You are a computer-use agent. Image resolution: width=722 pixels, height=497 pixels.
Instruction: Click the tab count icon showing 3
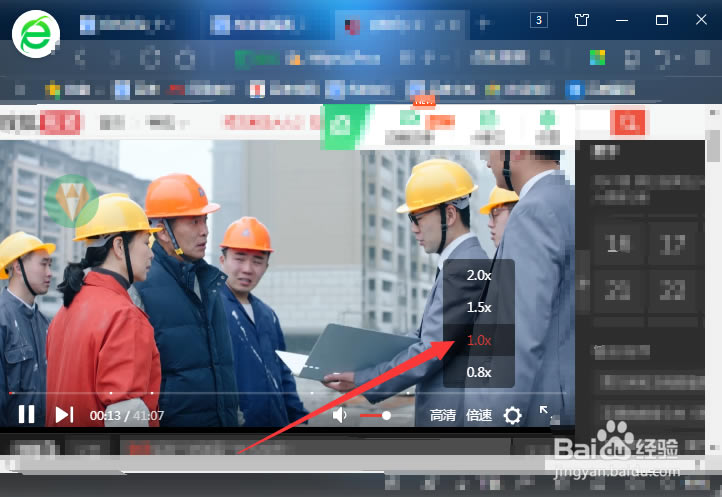coord(539,20)
